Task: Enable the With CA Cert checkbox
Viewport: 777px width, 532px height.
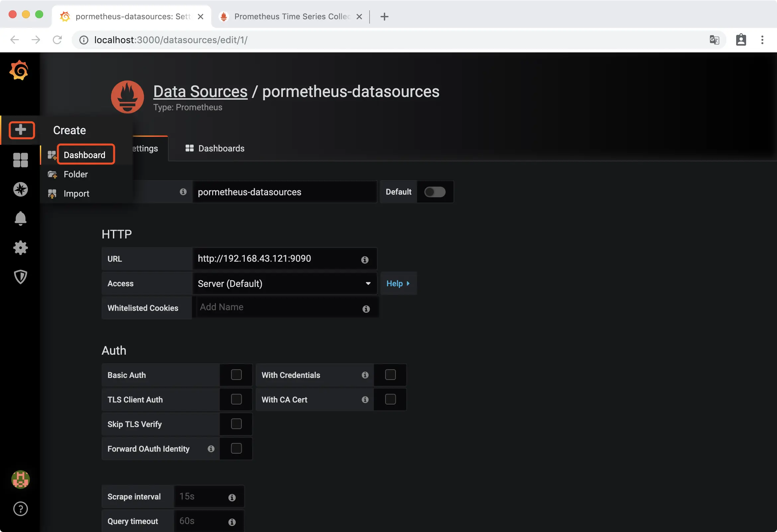Action: pyautogui.click(x=390, y=399)
